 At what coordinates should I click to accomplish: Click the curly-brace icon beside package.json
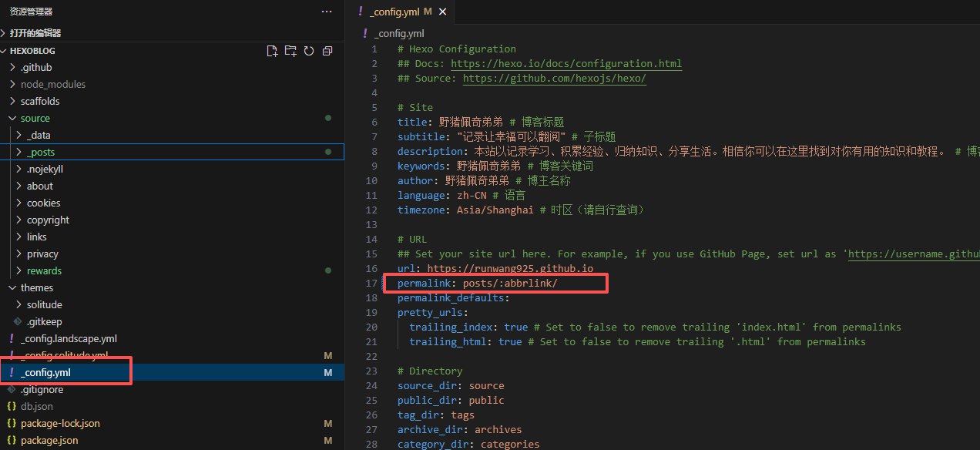pyautogui.click(x=12, y=440)
